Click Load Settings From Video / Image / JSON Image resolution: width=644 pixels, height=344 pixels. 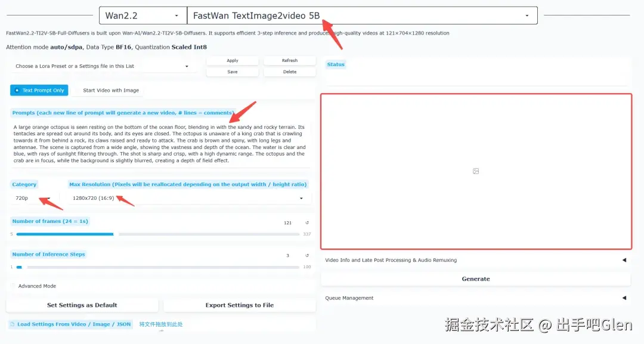70,324
